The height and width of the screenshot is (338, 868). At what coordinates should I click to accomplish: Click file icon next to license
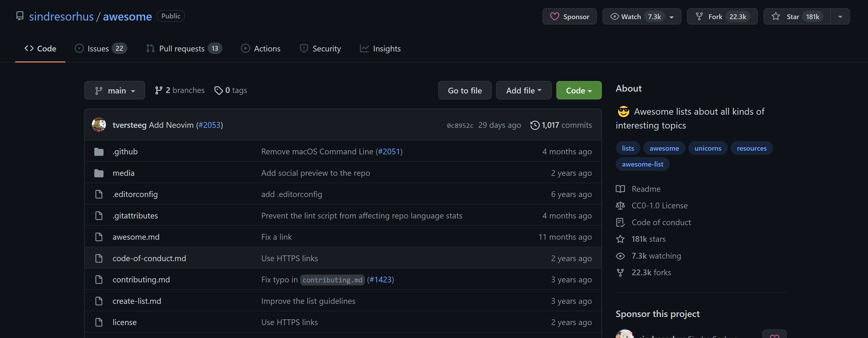(x=99, y=322)
